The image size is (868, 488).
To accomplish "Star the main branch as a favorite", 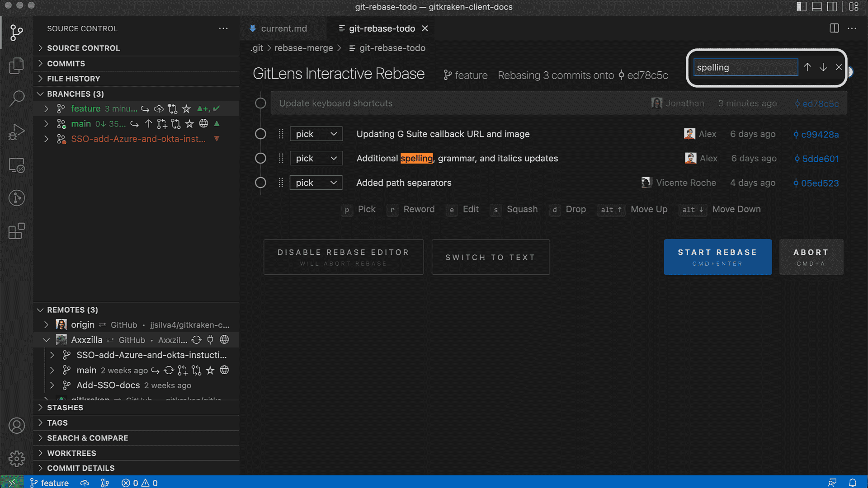I will [x=189, y=123].
